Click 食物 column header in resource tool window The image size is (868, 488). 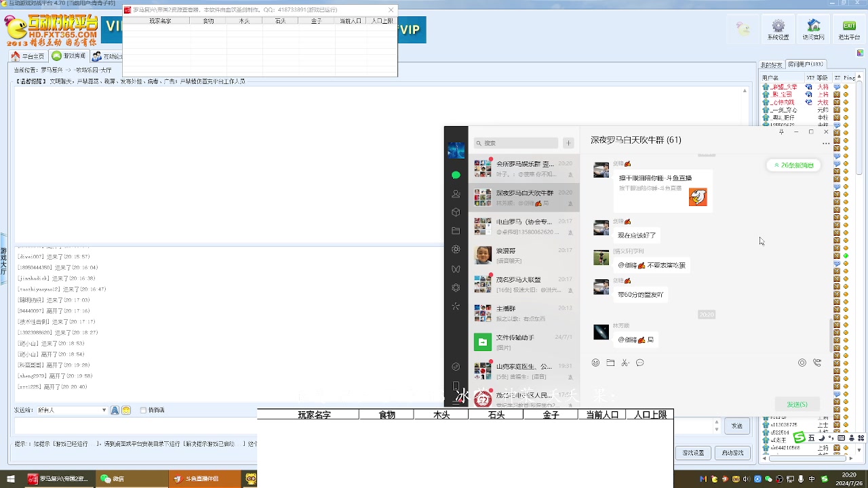point(209,21)
